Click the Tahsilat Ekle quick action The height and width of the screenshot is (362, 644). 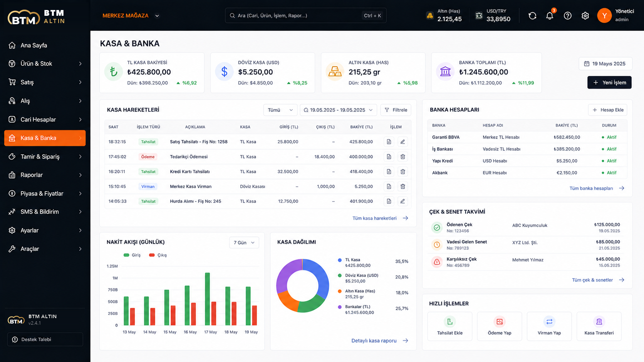(x=450, y=326)
